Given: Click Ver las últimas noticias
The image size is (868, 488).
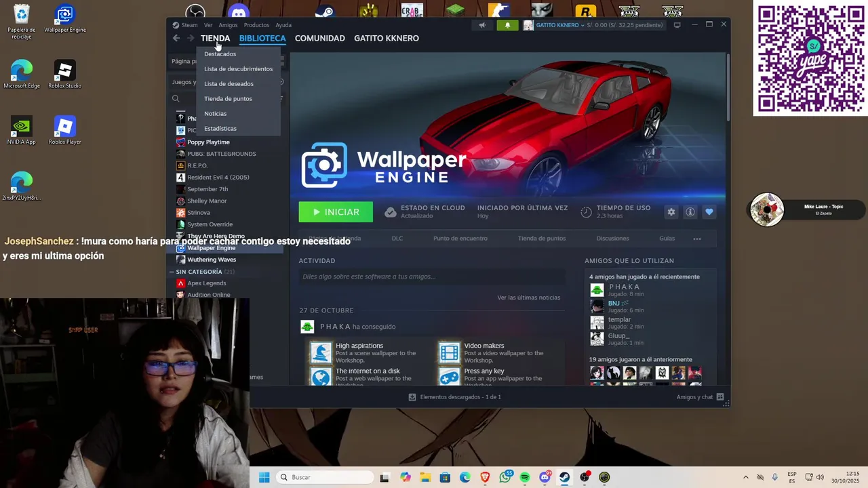Looking at the screenshot, I should tap(529, 298).
